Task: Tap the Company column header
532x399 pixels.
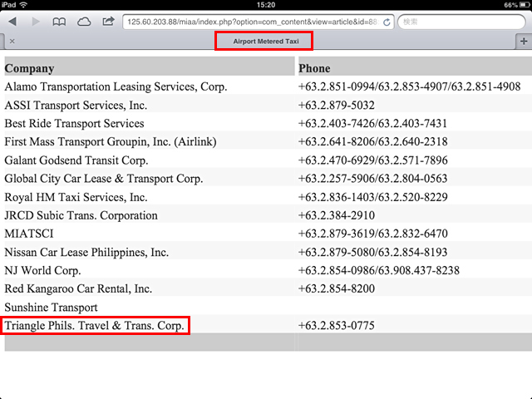Action: tap(29, 68)
